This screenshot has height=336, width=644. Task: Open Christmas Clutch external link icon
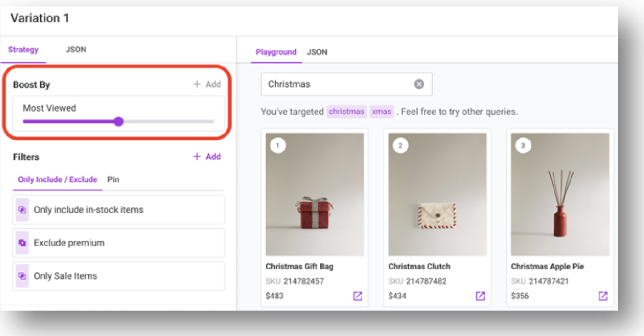(x=480, y=296)
